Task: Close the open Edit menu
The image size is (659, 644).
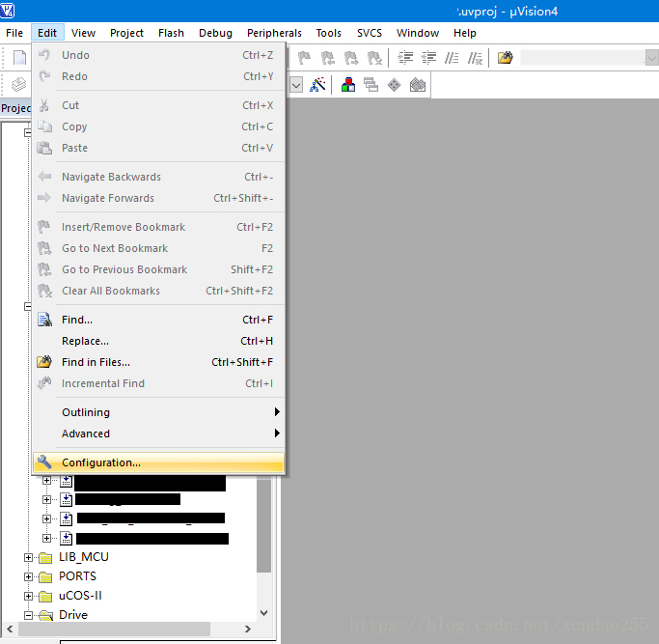Action: coord(47,33)
